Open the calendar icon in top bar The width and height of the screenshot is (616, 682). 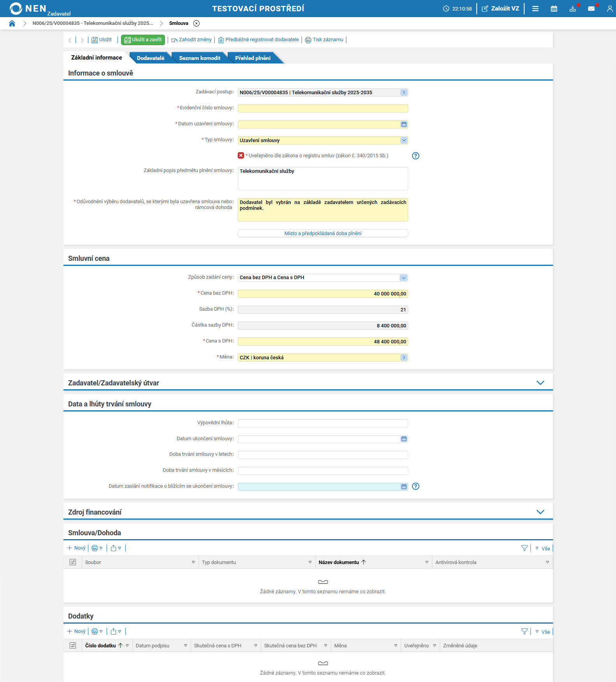(x=554, y=9)
